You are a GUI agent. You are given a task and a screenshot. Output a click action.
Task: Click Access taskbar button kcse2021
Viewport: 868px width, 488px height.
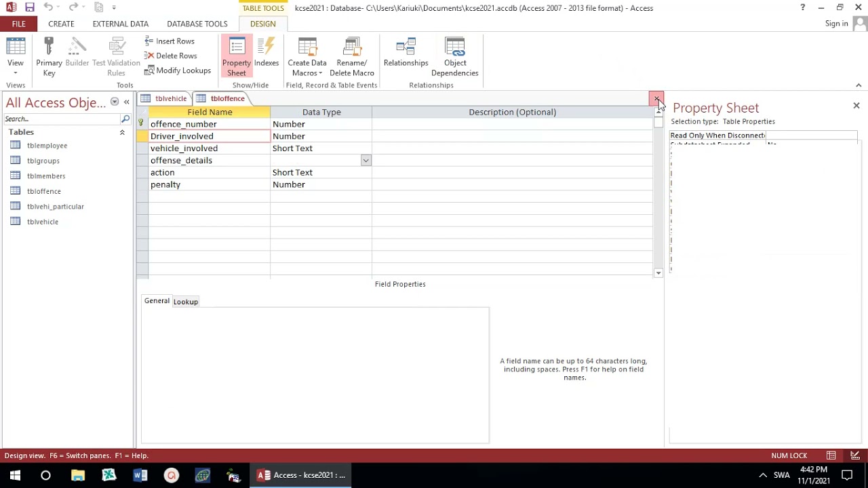tap(301, 475)
